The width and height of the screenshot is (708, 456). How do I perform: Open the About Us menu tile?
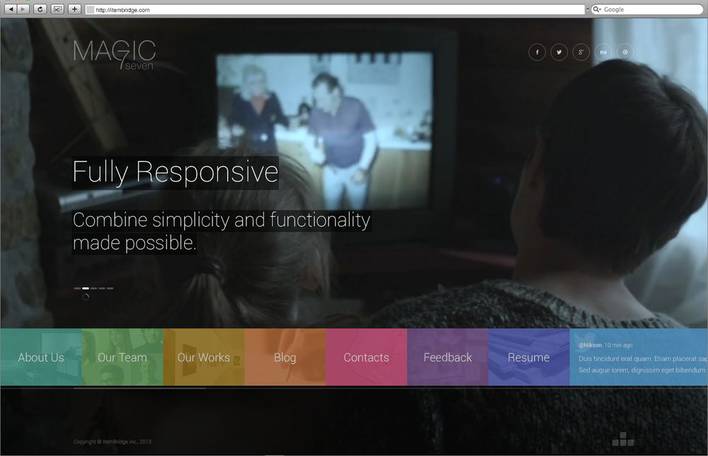41,357
